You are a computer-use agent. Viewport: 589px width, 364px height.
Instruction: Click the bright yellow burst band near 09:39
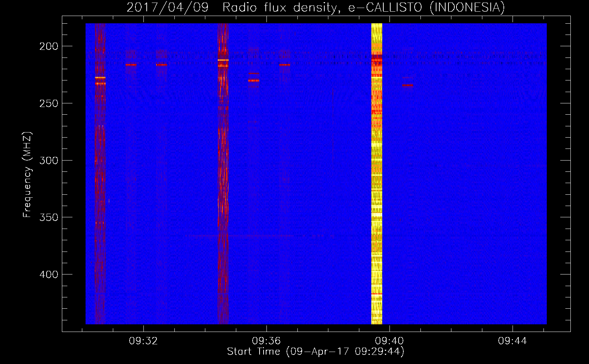pos(377,174)
